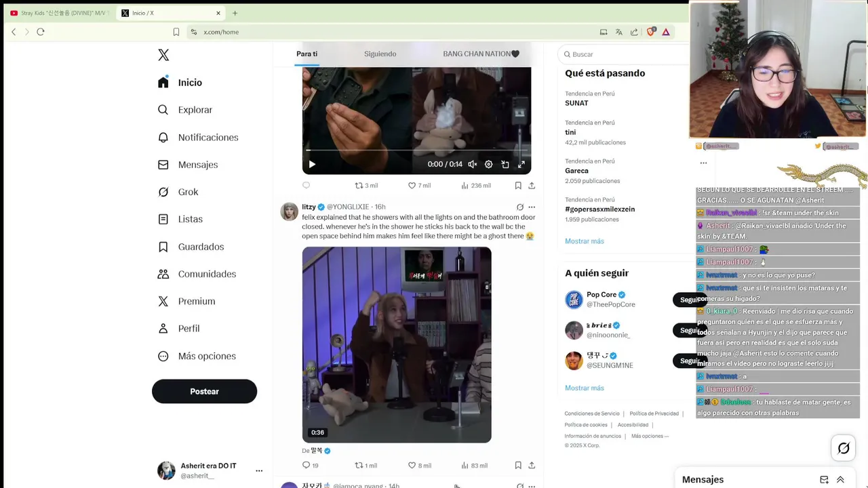View analytics showing 236 mil views

475,185
